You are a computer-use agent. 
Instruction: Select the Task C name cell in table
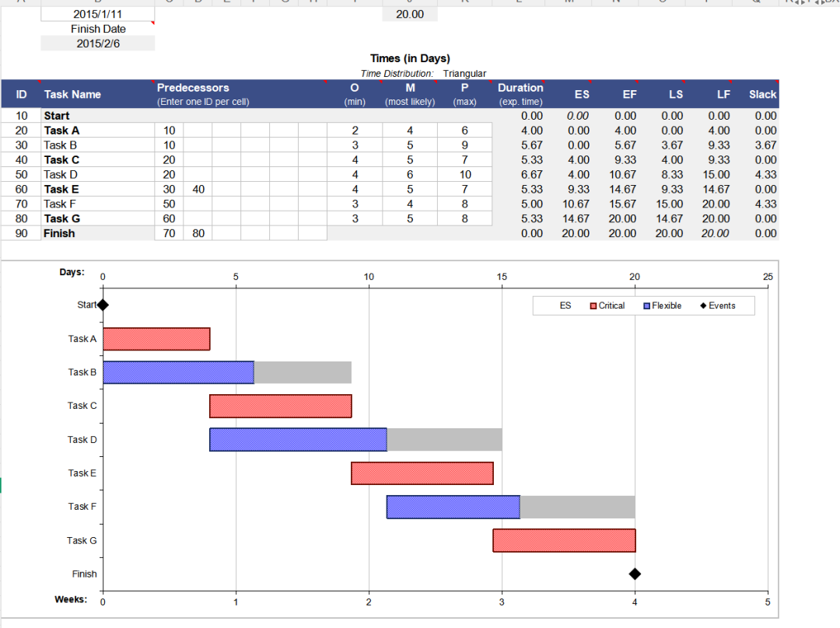click(61, 160)
